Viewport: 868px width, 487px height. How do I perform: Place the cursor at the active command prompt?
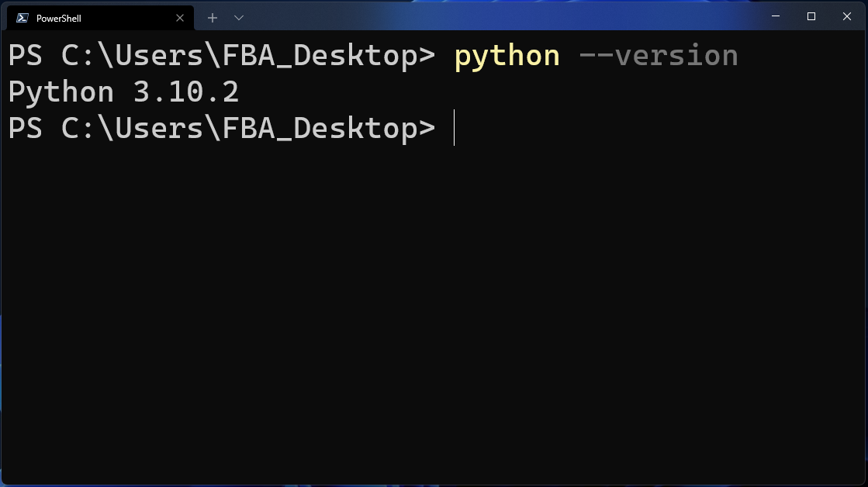[454, 128]
